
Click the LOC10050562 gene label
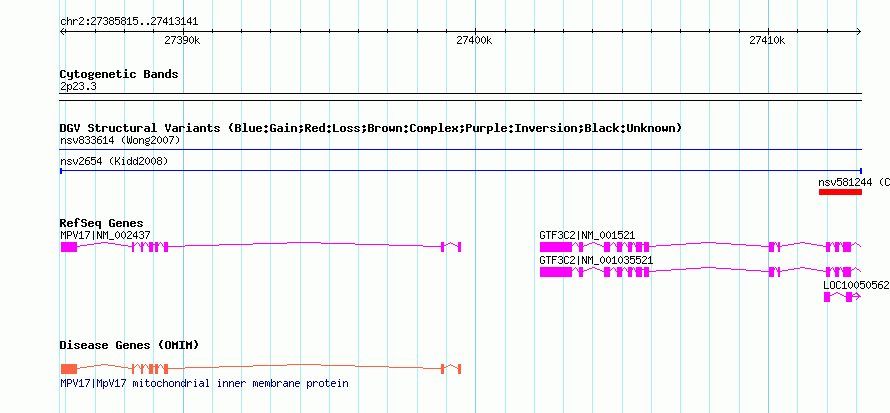[856, 285]
